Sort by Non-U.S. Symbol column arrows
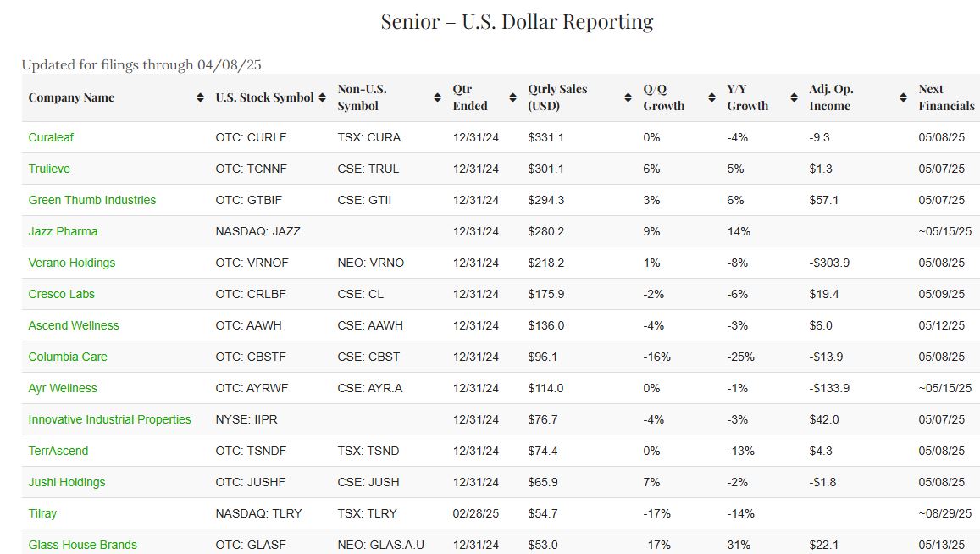 pyautogui.click(x=437, y=97)
